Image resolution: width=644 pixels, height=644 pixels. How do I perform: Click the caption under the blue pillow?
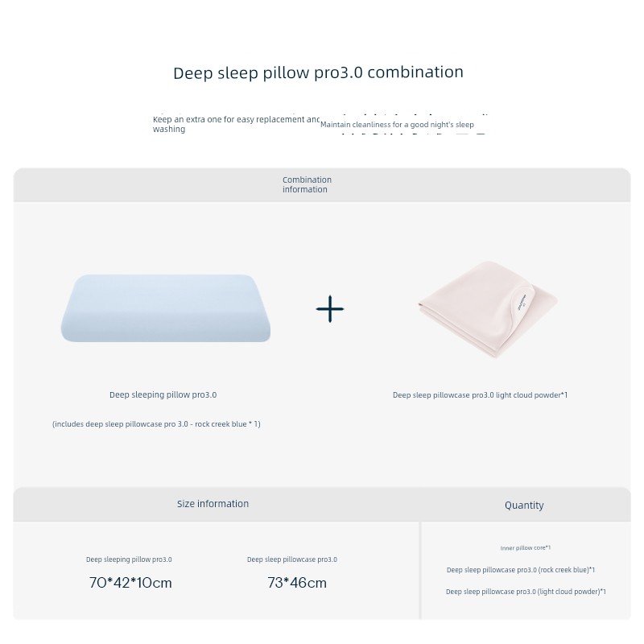coord(163,395)
